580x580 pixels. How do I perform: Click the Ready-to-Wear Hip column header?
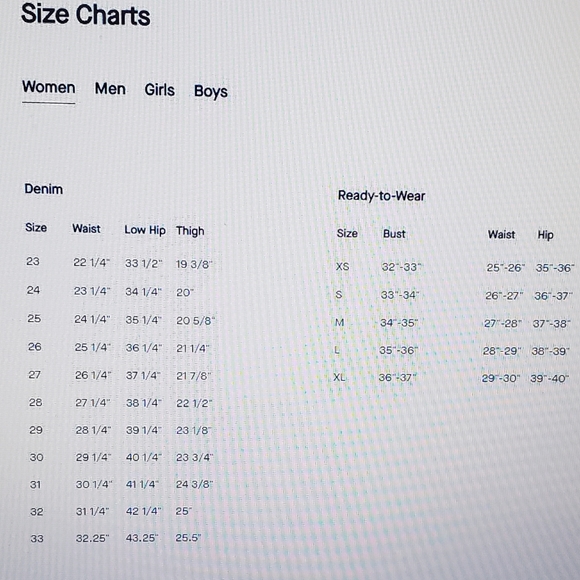(545, 235)
